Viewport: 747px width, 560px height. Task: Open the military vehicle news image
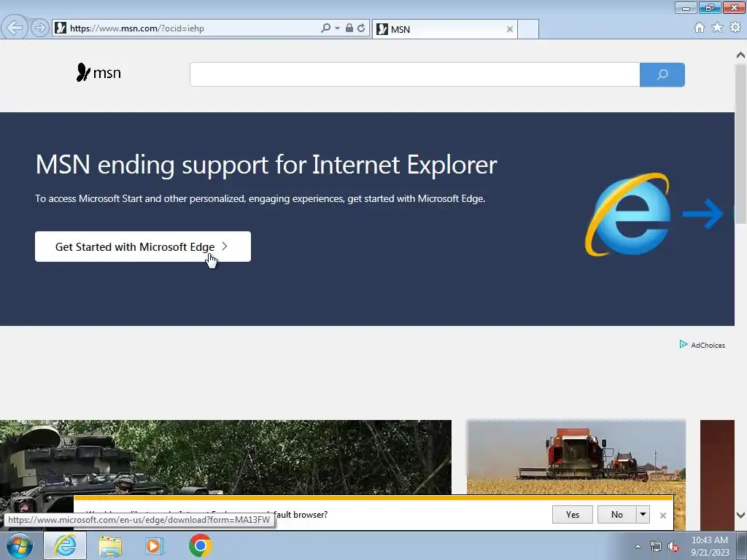point(225,457)
